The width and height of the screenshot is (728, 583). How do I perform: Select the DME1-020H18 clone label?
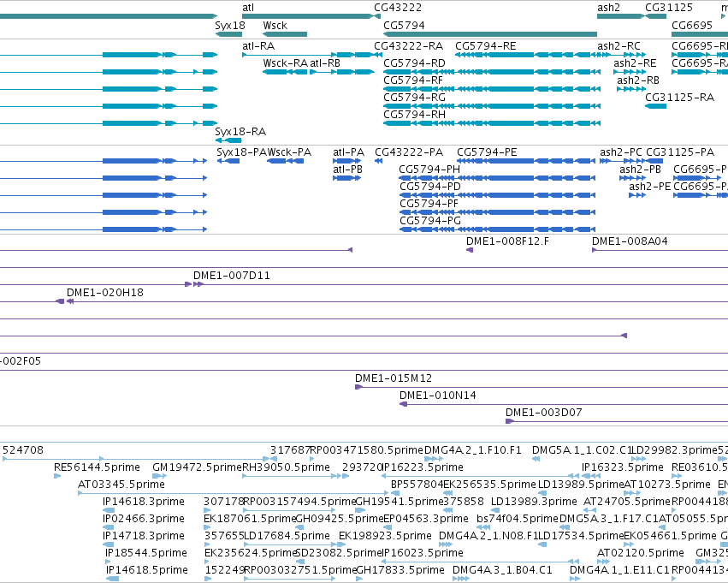coord(105,293)
